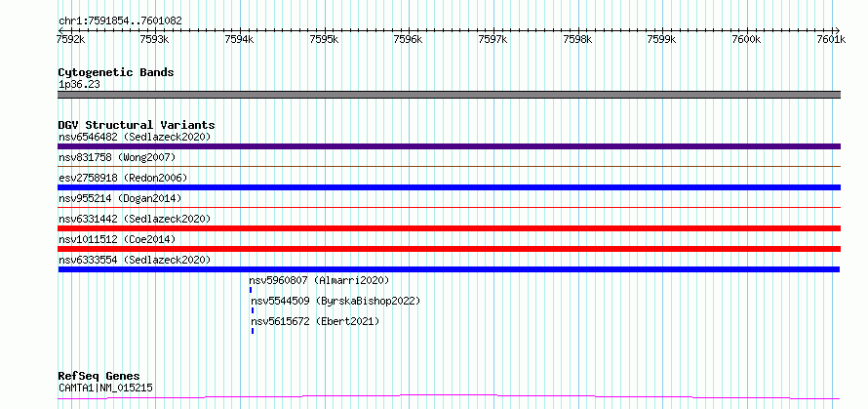This screenshot has width=868, height=409.
Task: Click the small blue nsv5615672 variant marker
Action: pos(253,331)
